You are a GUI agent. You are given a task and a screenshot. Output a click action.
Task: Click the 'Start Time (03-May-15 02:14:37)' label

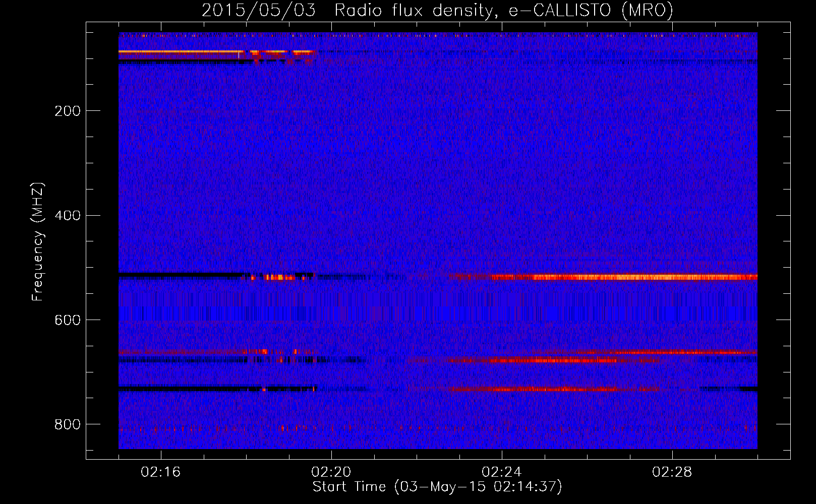tap(437, 486)
